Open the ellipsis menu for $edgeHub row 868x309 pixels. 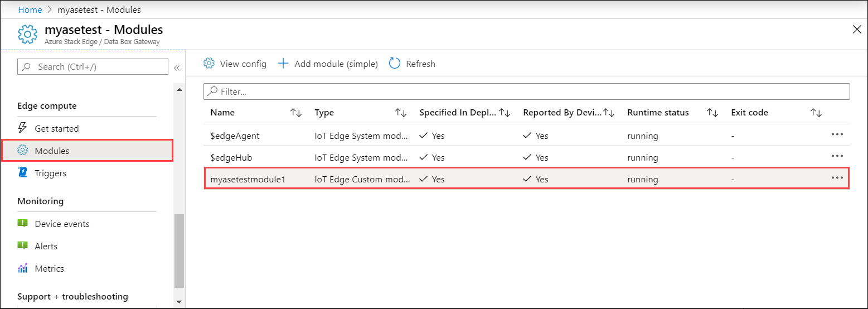pyautogui.click(x=837, y=156)
